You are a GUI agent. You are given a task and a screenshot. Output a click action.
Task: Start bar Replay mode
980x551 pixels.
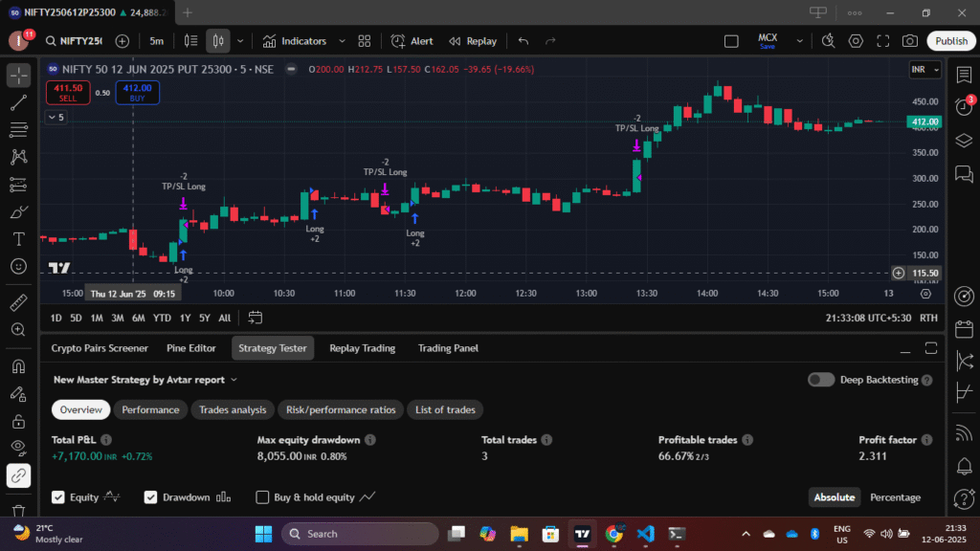point(473,41)
